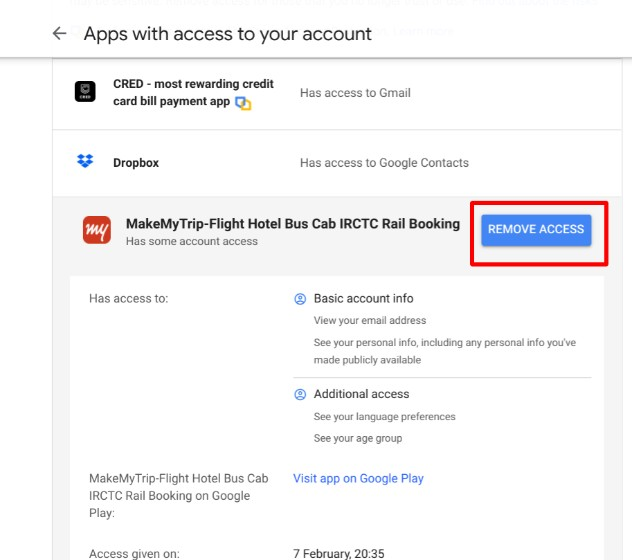Click the See your age group line
Screen dimensions: 632x560
(x=357, y=439)
